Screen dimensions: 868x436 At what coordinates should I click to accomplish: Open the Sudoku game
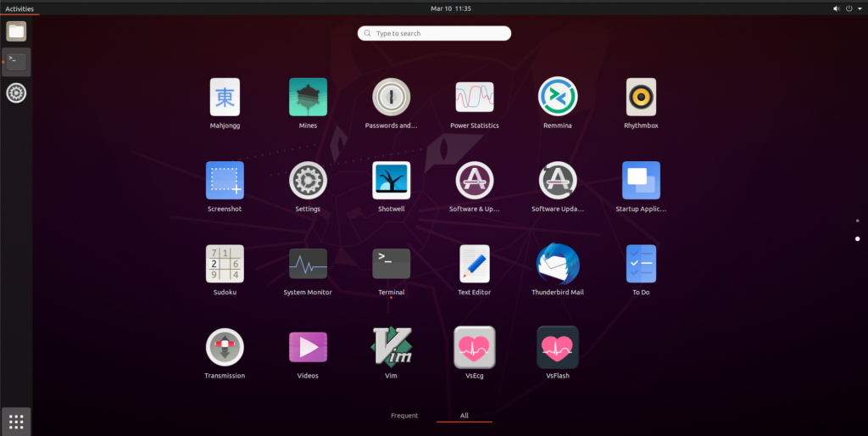coord(225,264)
